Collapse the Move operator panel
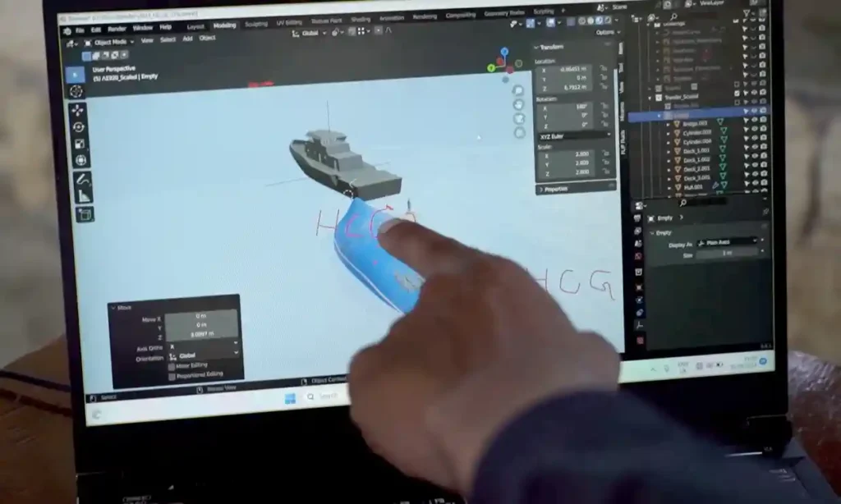 tap(121, 308)
